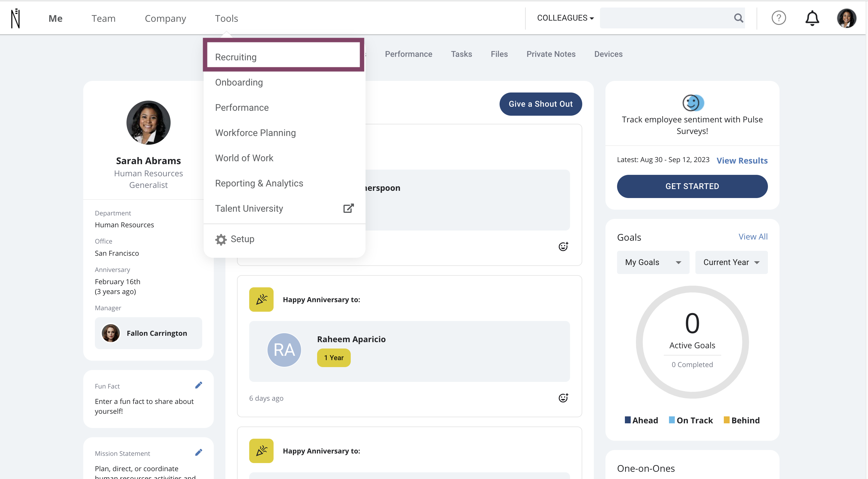Click the 6 days ago timestamp
This screenshot has width=868, height=479.
click(x=266, y=398)
